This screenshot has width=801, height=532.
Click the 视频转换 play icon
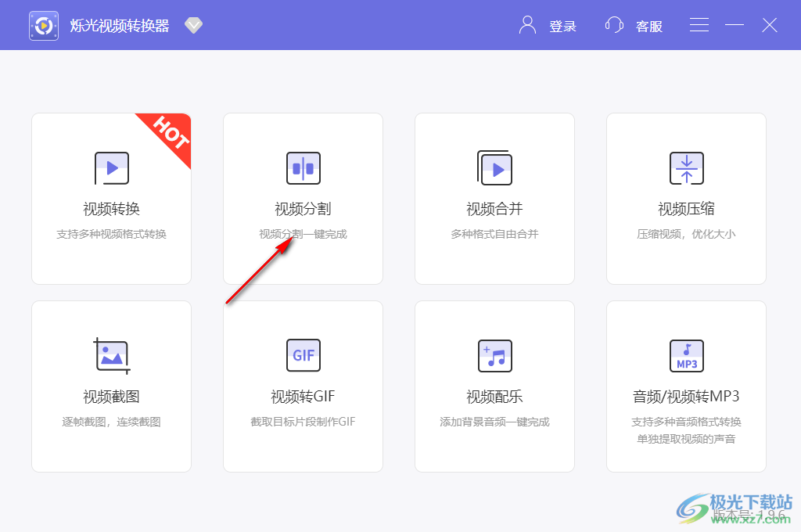pyautogui.click(x=111, y=168)
